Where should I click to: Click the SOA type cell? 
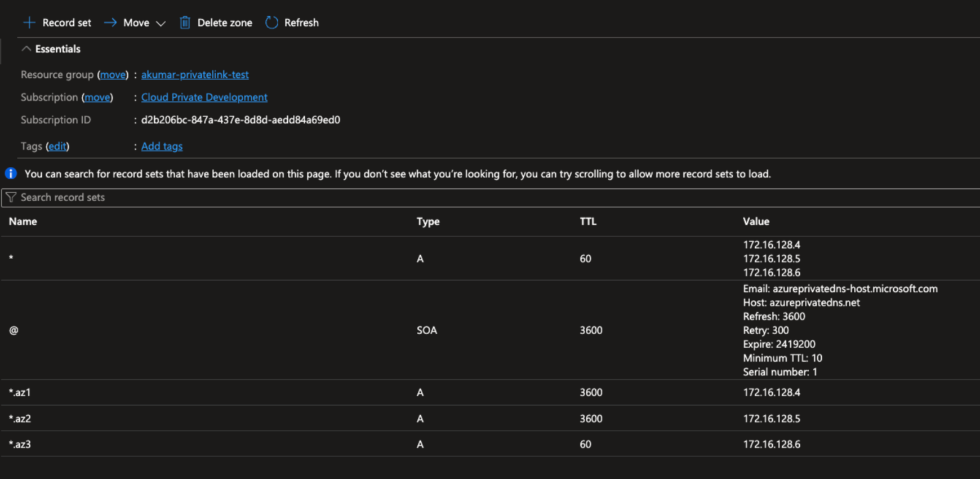click(427, 330)
